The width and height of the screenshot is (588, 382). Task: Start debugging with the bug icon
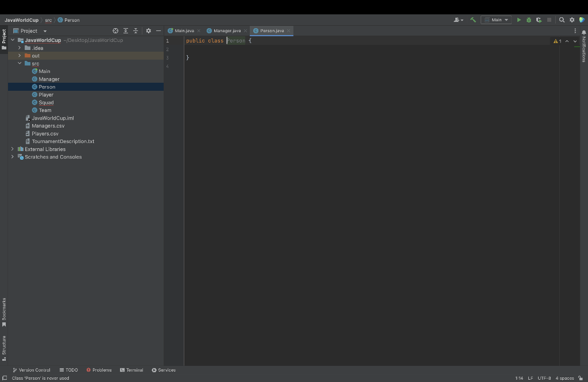(529, 20)
